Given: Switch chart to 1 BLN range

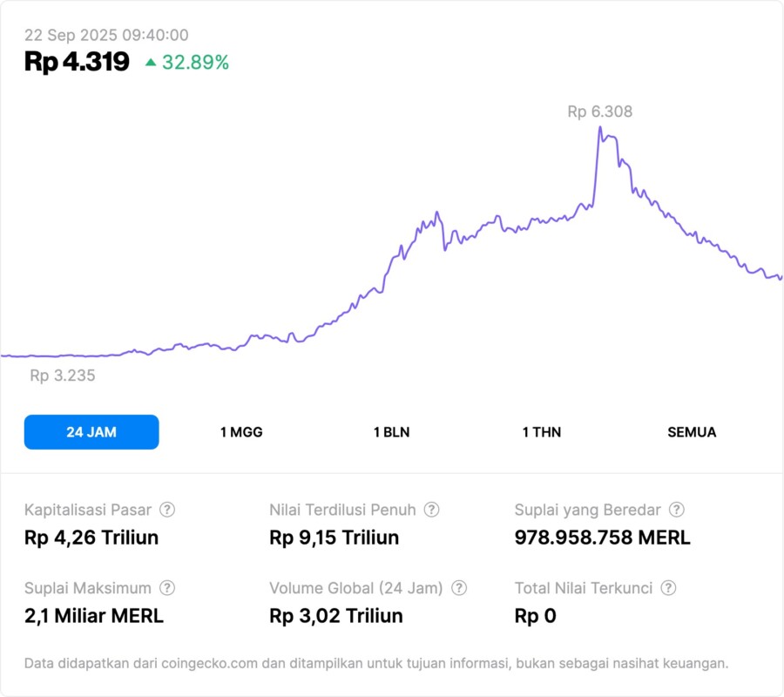Looking at the screenshot, I should (x=391, y=432).
